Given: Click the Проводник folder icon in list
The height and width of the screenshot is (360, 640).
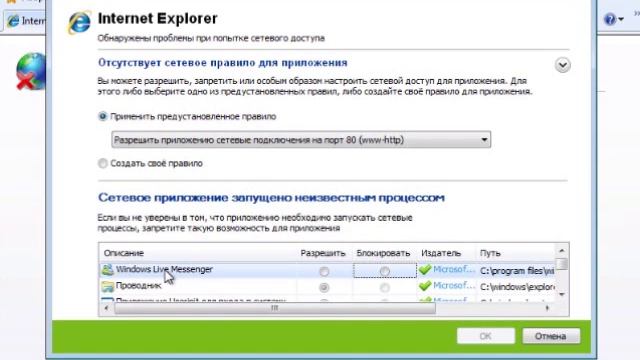Looking at the screenshot, I should click(108, 287).
